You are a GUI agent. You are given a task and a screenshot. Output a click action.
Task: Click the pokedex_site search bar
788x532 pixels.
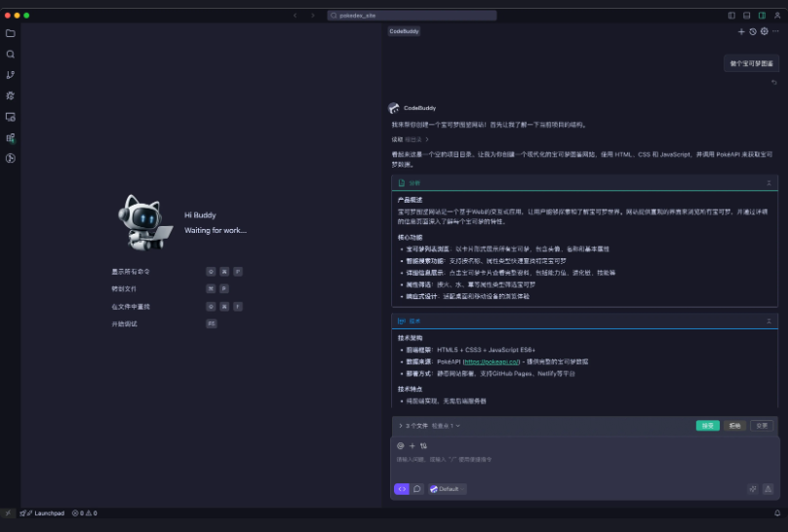click(x=412, y=16)
